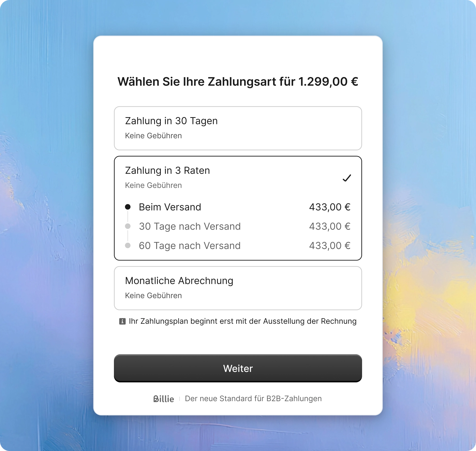Click the filled dot next to Beim Versand
The height and width of the screenshot is (451, 476).
click(x=128, y=207)
